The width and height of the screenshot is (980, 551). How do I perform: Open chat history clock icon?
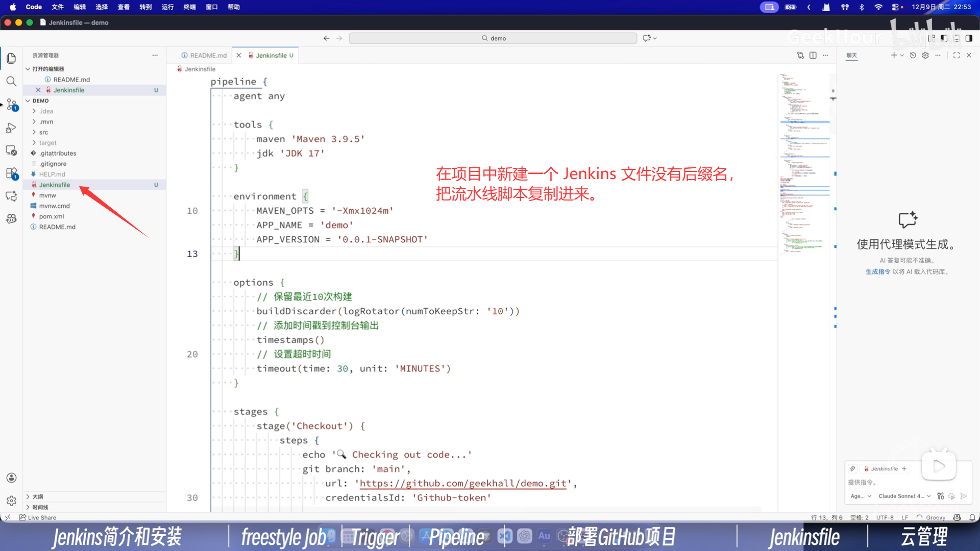(913, 55)
